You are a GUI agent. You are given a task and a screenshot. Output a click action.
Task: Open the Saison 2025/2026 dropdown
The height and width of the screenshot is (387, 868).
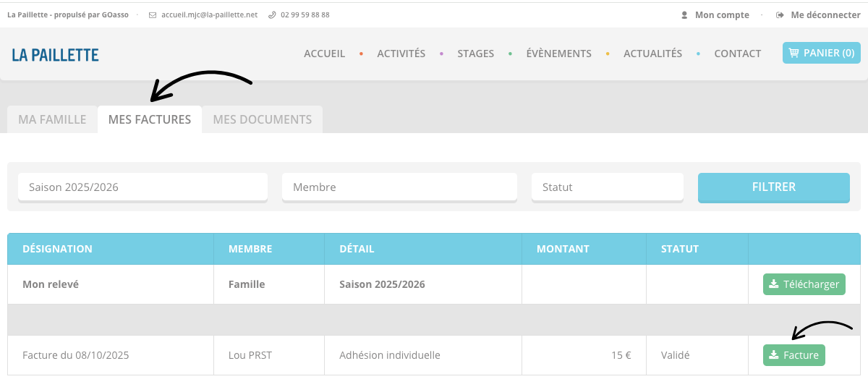coord(142,187)
